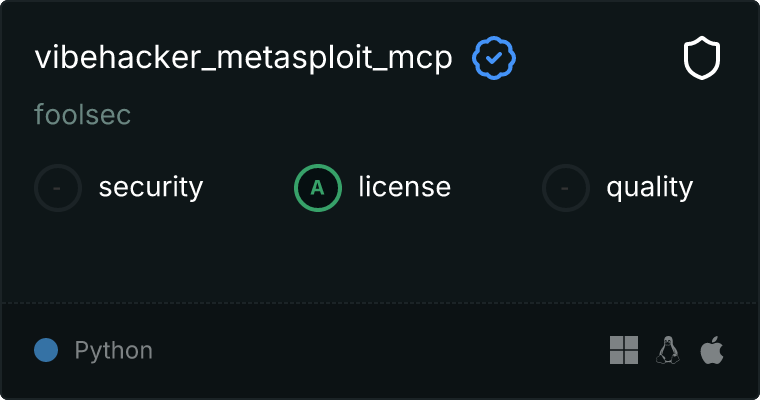Click the quality grade circle
Screen dimensions: 760x400
[x=566, y=187]
